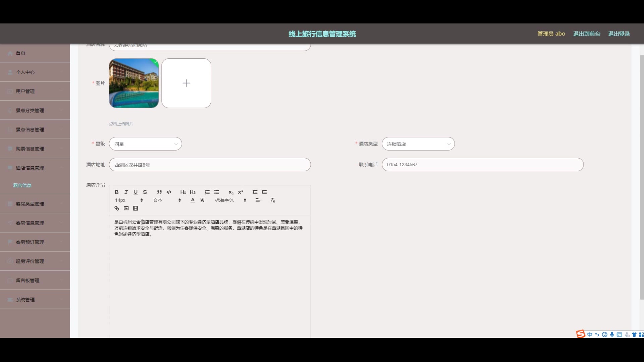644x362 pixels.
Task: Insert code block in editor
Action: [x=169, y=192]
